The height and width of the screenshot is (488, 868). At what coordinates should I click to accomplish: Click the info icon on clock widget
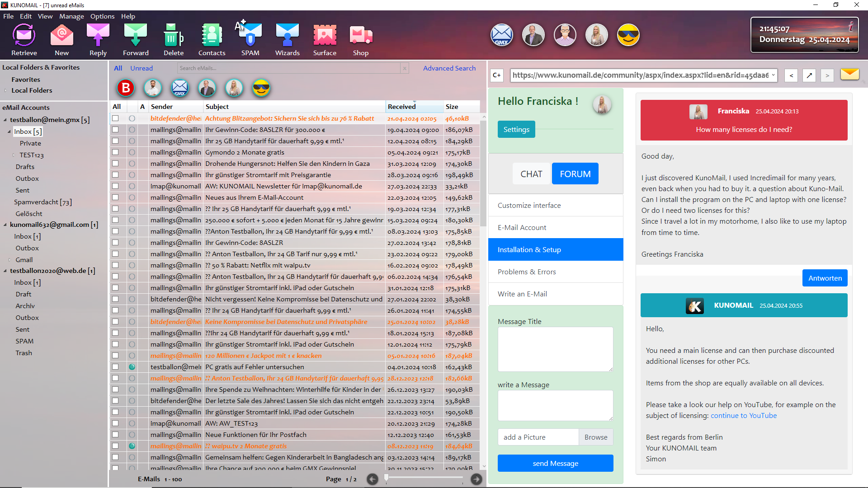pos(850,27)
